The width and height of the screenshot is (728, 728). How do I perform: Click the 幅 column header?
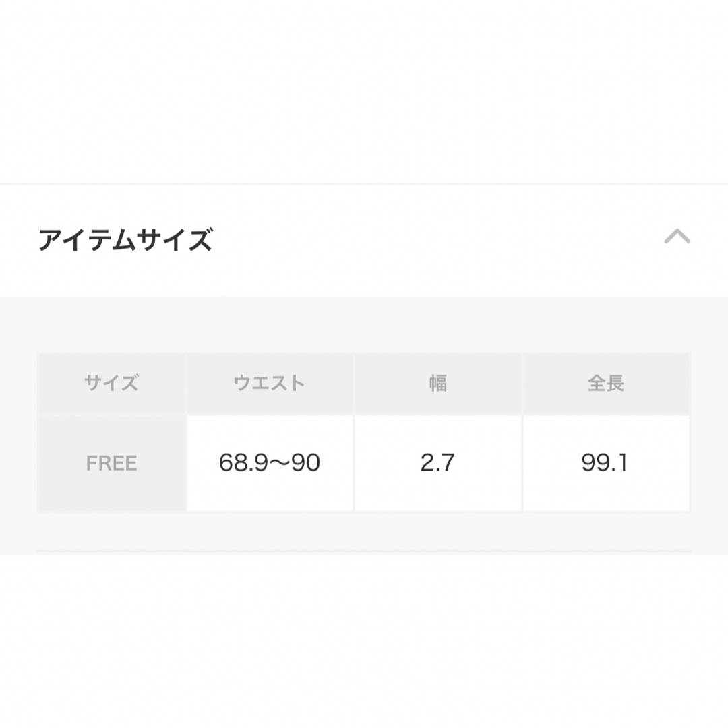point(438,383)
